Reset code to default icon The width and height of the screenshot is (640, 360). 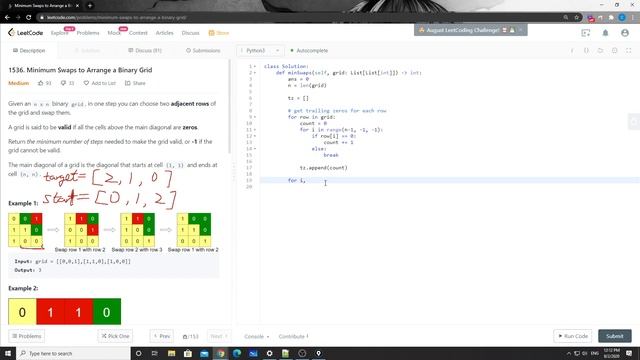coord(600,51)
